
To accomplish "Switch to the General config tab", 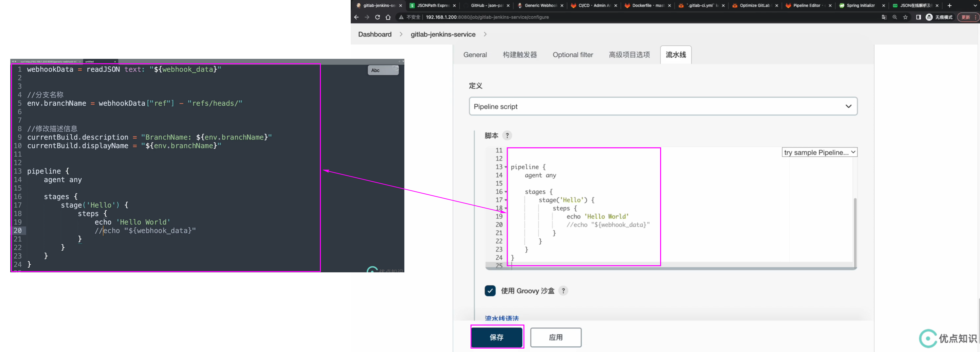I will [475, 55].
